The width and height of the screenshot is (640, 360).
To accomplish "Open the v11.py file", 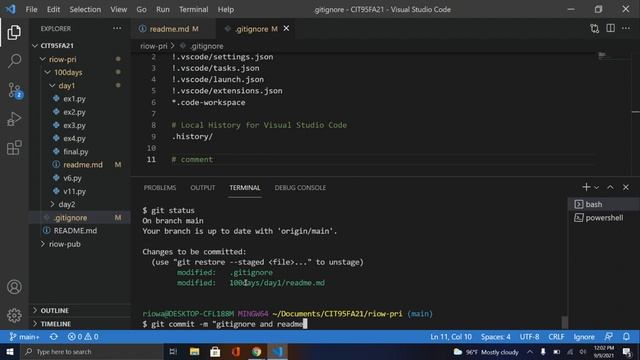I will point(74,191).
